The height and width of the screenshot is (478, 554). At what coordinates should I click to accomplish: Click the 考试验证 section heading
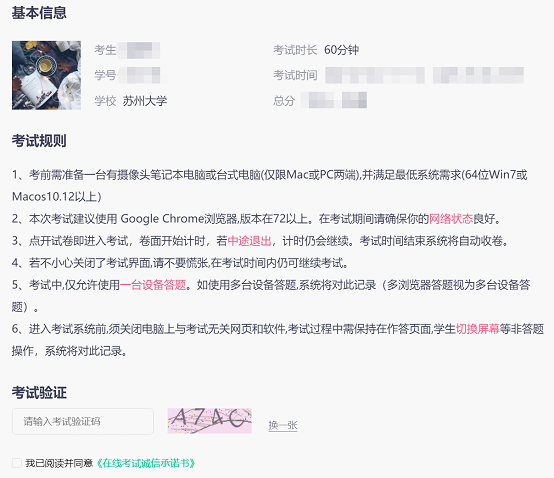tap(39, 393)
